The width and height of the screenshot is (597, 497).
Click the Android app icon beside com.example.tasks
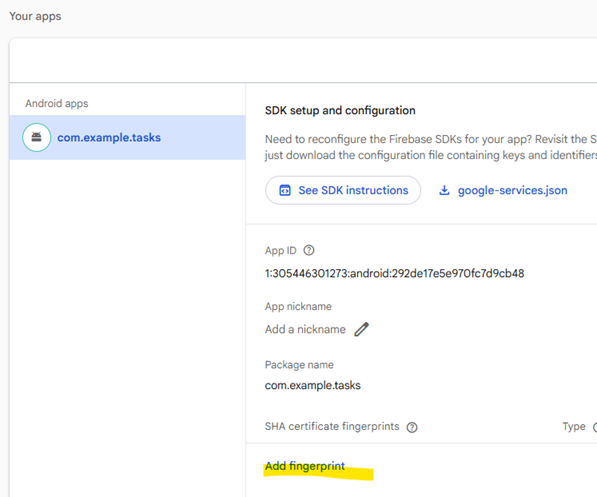click(37, 137)
